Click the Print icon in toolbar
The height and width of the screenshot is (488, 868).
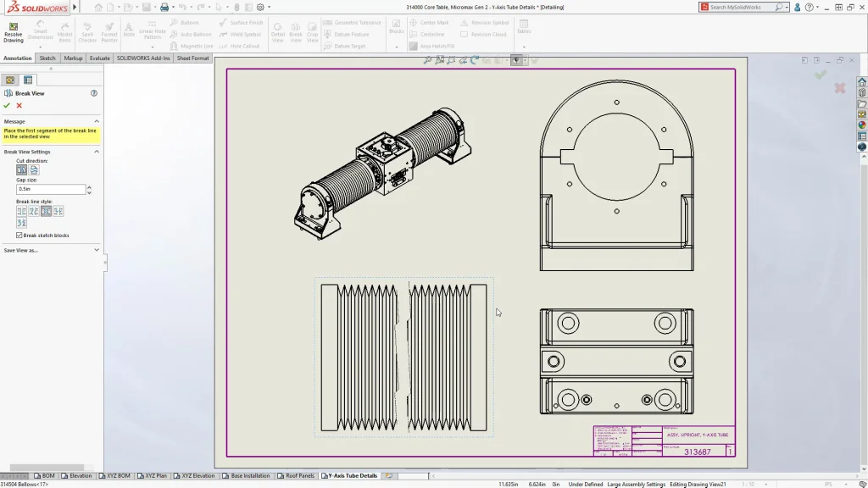(164, 8)
